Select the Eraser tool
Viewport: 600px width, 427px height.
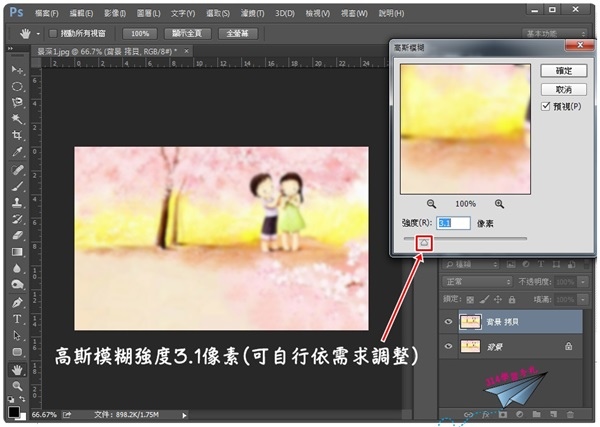[x=17, y=235]
